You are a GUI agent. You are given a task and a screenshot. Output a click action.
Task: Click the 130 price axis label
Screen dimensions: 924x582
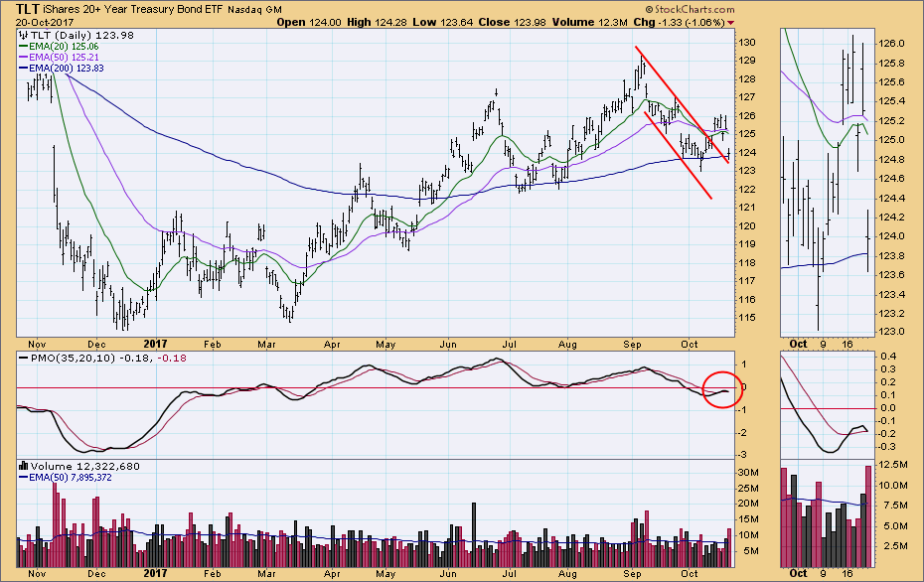(747, 43)
